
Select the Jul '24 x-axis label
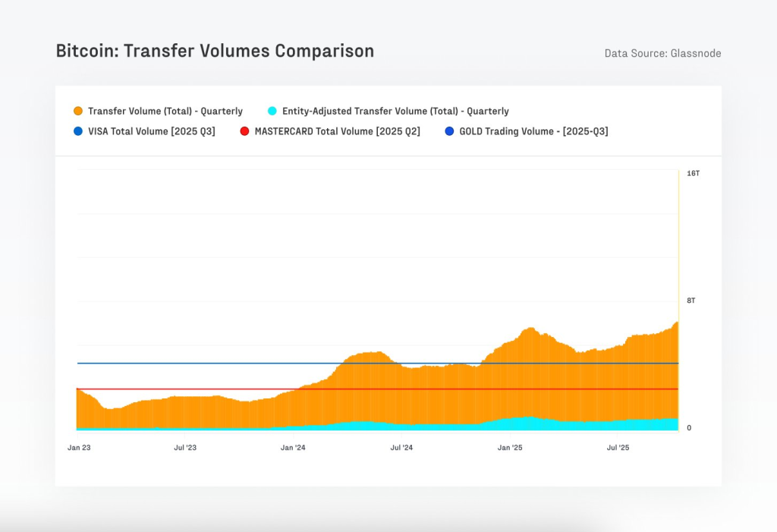pyautogui.click(x=401, y=448)
